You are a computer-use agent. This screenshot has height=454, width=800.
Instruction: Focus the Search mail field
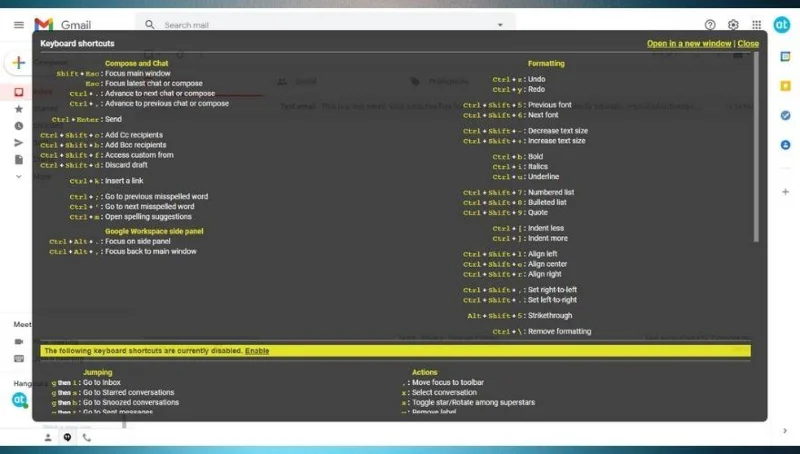[x=327, y=24]
